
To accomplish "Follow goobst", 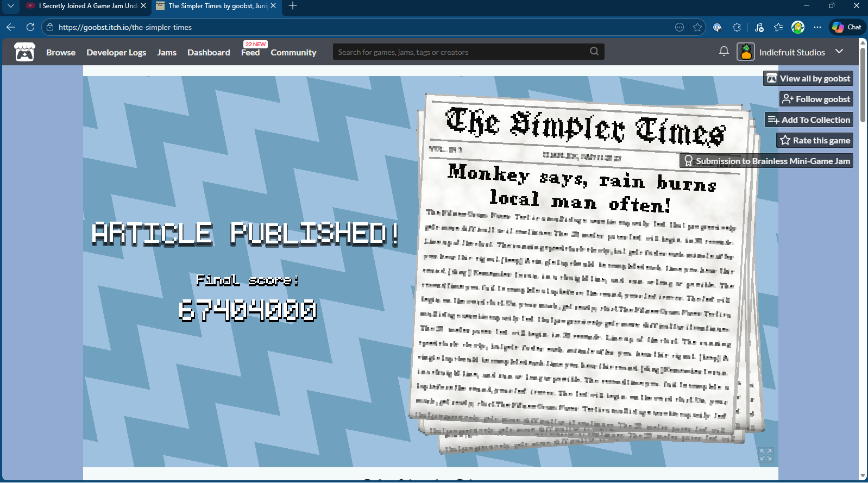I will click(816, 99).
